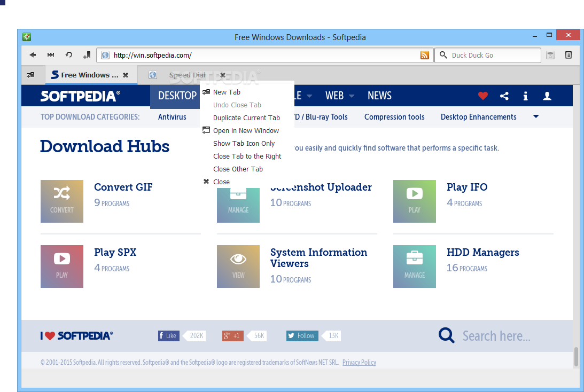Click the browser back arrow button

33,55
